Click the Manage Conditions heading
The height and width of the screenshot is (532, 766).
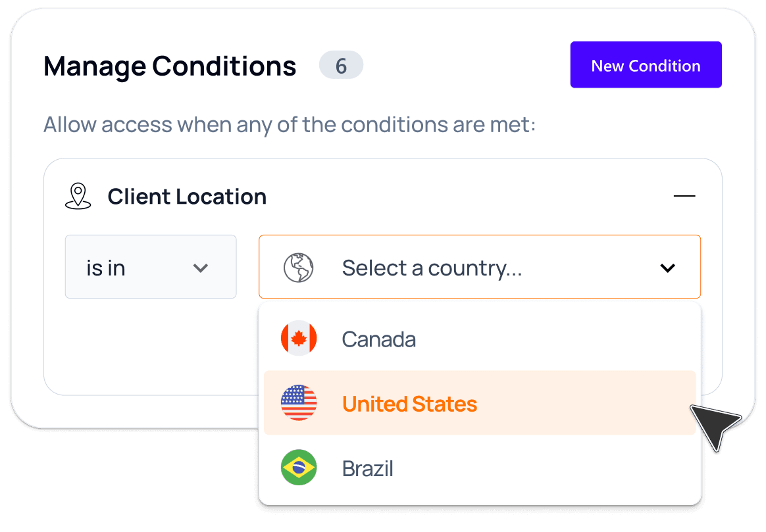[x=170, y=66]
